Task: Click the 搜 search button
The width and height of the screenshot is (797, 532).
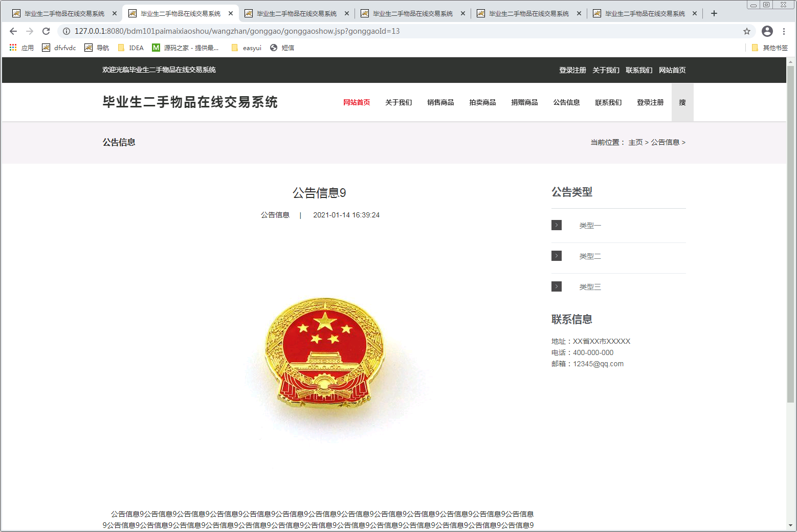Action: click(x=682, y=102)
